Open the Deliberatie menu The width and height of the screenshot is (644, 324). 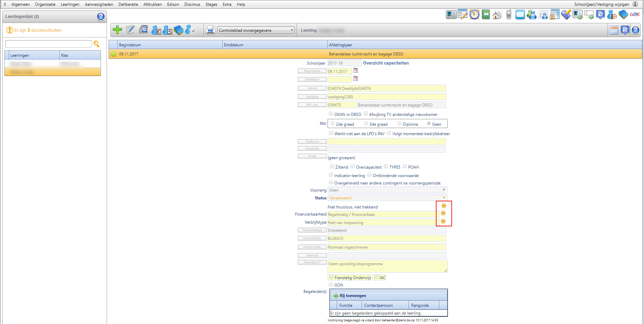128,4
